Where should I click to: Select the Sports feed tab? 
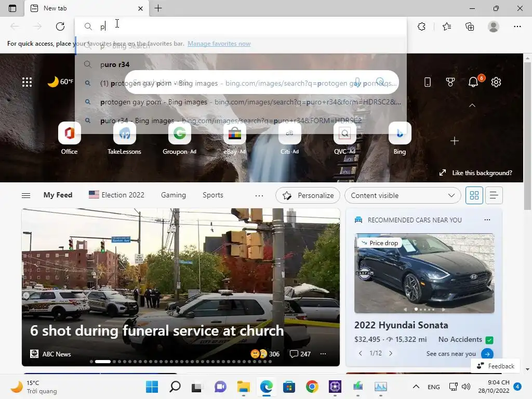pyautogui.click(x=212, y=195)
